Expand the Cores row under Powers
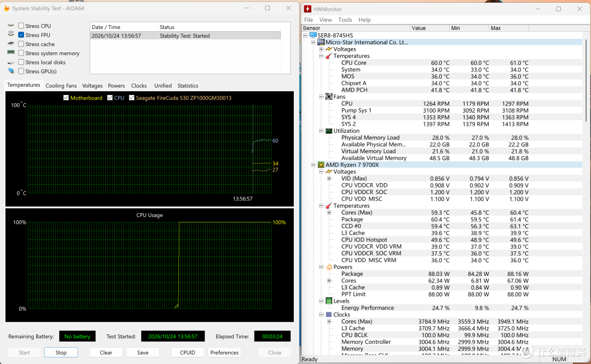The width and height of the screenshot is (591, 364). [x=329, y=280]
